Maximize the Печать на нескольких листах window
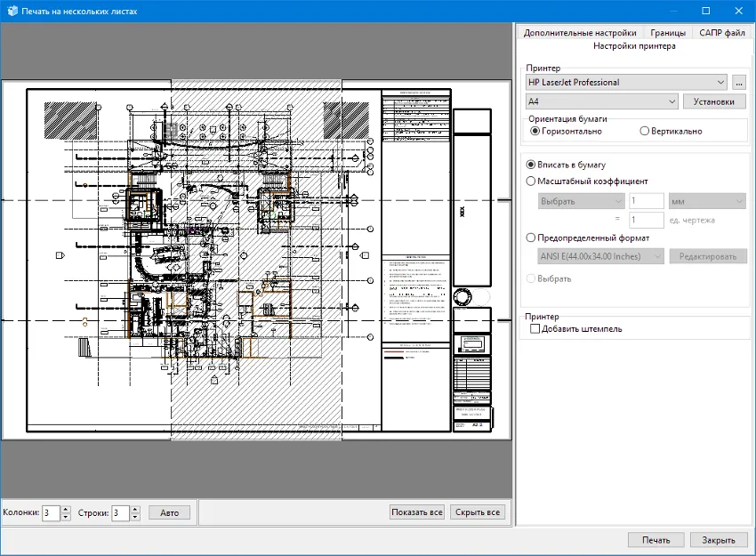This screenshot has height=556, width=756. [x=706, y=11]
